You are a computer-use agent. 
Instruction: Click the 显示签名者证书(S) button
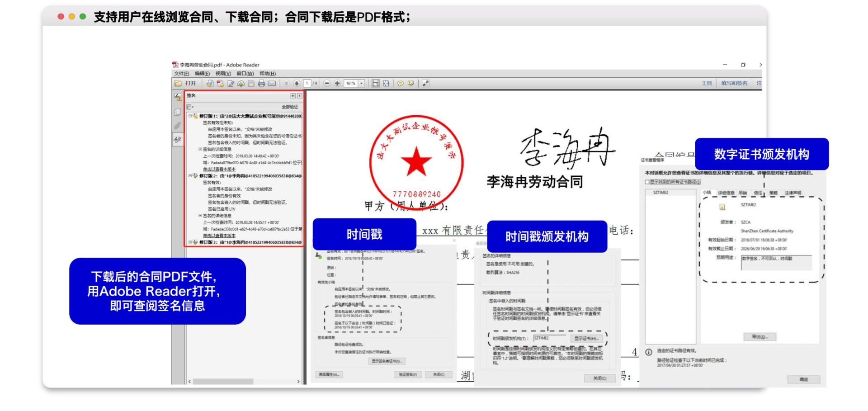tap(387, 361)
